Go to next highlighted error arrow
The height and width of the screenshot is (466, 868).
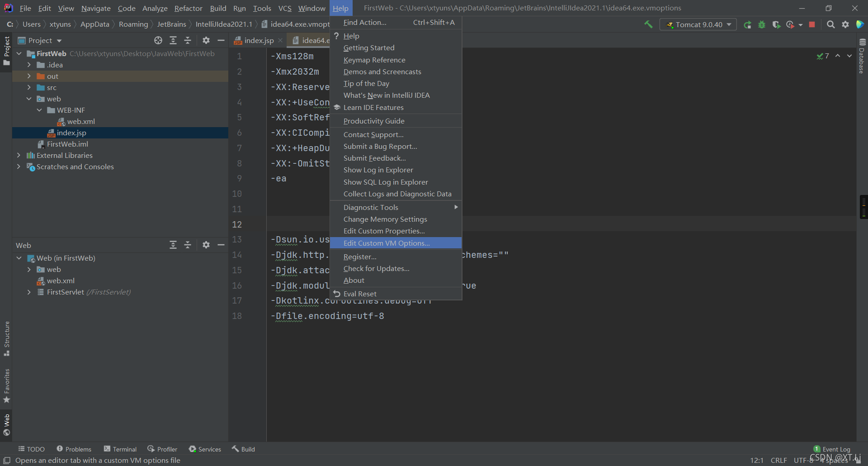(x=849, y=56)
